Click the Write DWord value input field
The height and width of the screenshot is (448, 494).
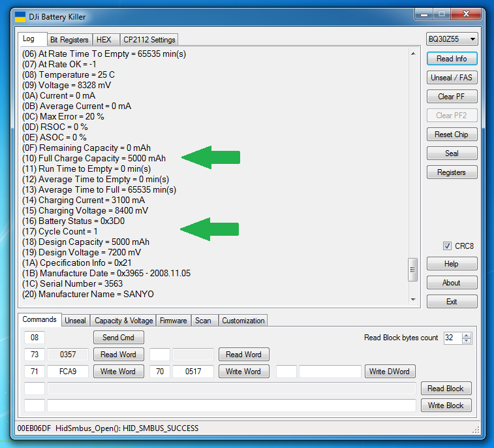(x=330, y=372)
